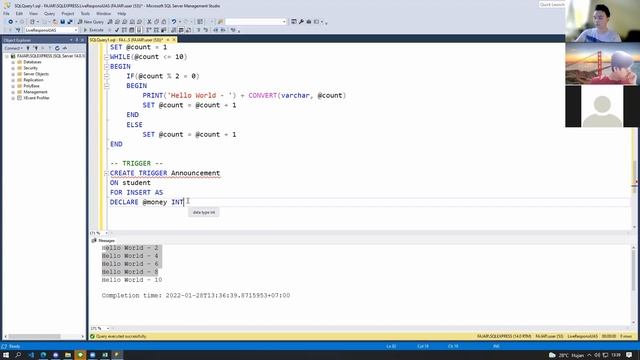
Task: Click the Activity Monitor icon in Object Explorer
Action: (64, 48)
